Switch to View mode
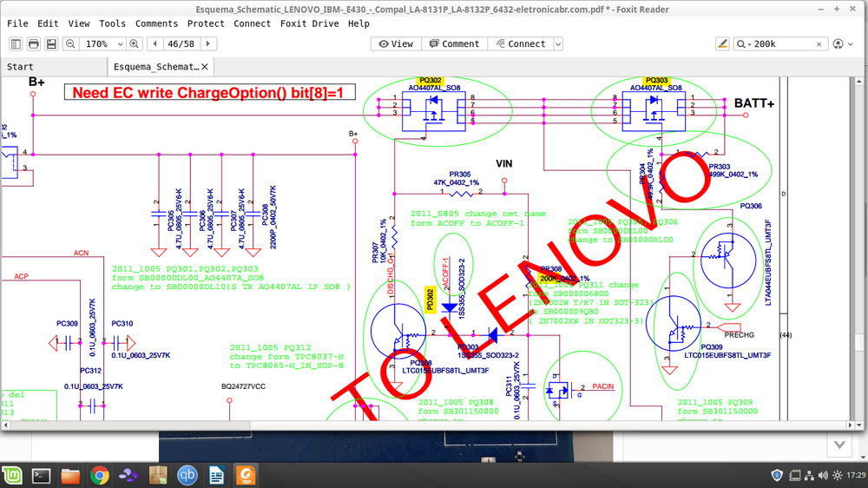The image size is (868, 488). pyautogui.click(x=396, y=43)
